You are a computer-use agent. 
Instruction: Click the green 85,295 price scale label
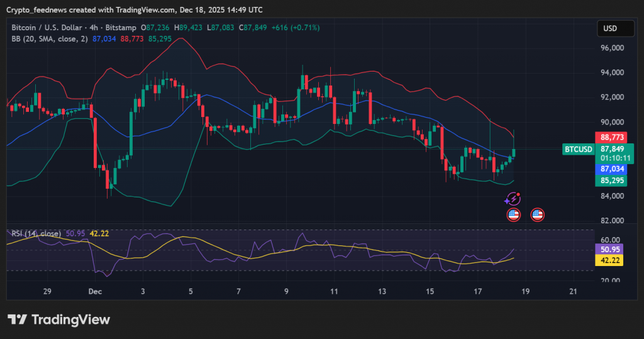coord(612,181)
